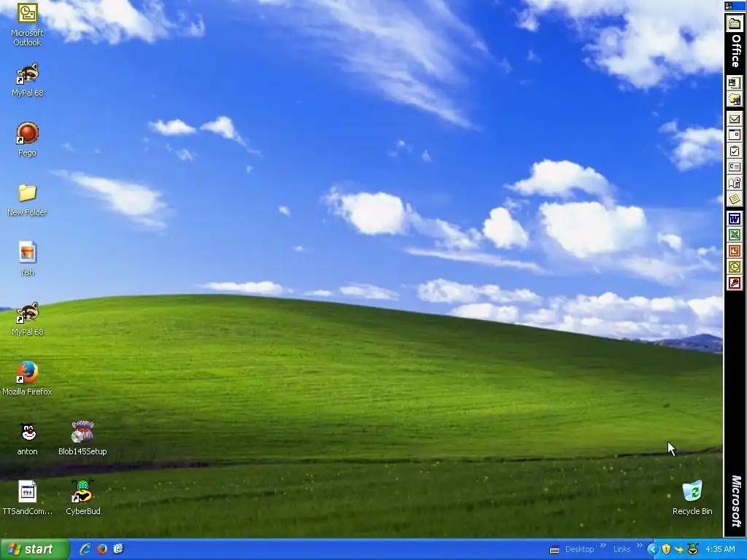
Task: Launch Microsoft PowerPoint from Office bar
Action: click(x=735, y=251)
